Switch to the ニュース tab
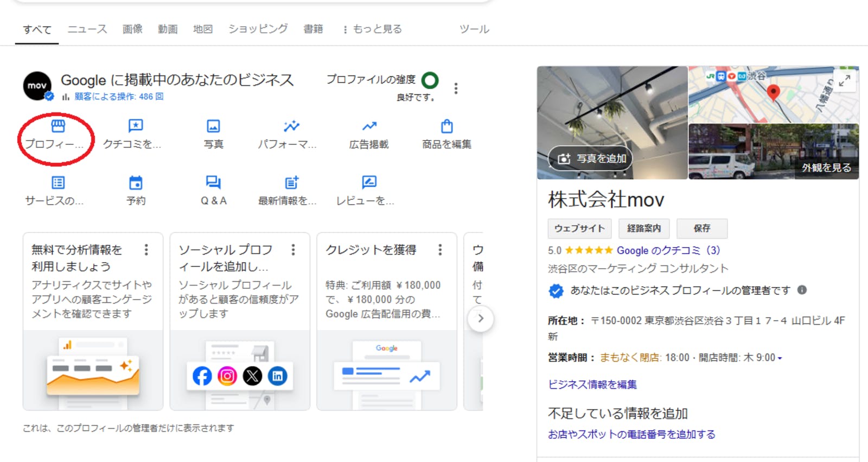Screen dimensions: 868x462 pos(87,29)
